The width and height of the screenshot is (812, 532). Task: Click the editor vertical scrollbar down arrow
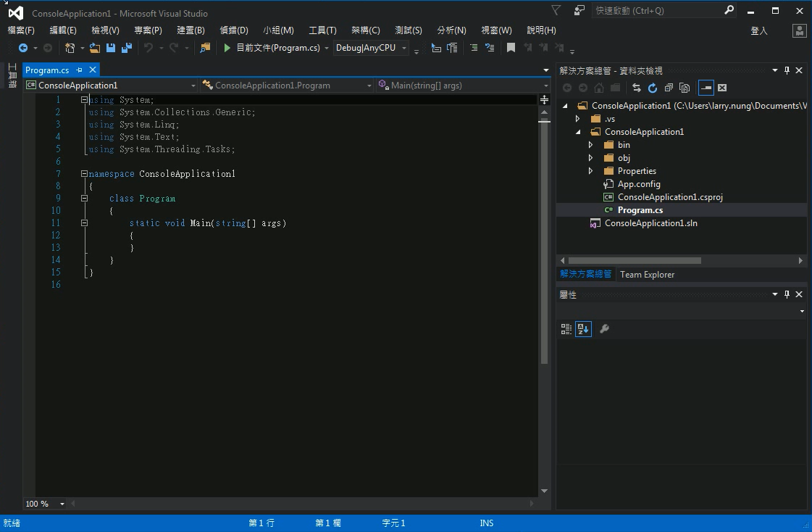coord(544,491)
